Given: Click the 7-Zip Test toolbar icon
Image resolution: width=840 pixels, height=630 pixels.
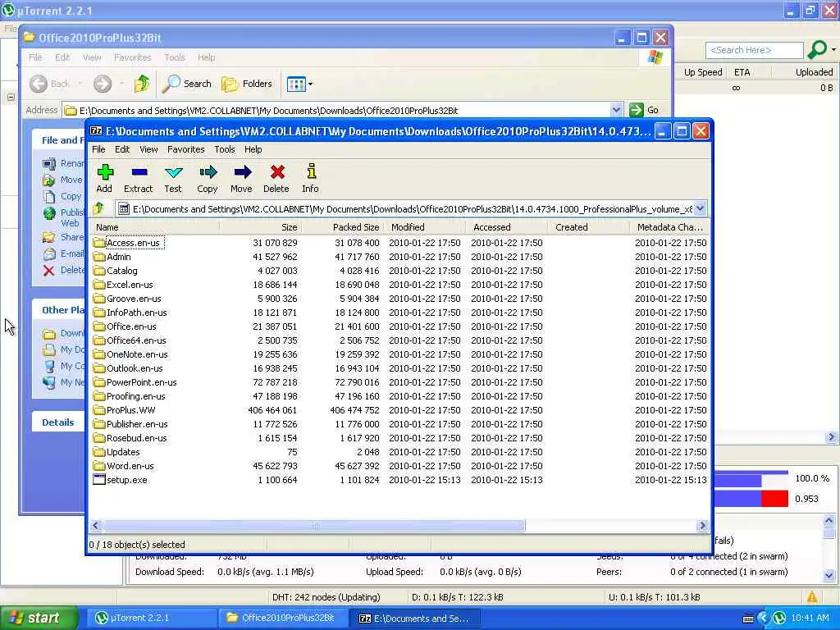Looking at the screenshot, I should tap(174, 172).
